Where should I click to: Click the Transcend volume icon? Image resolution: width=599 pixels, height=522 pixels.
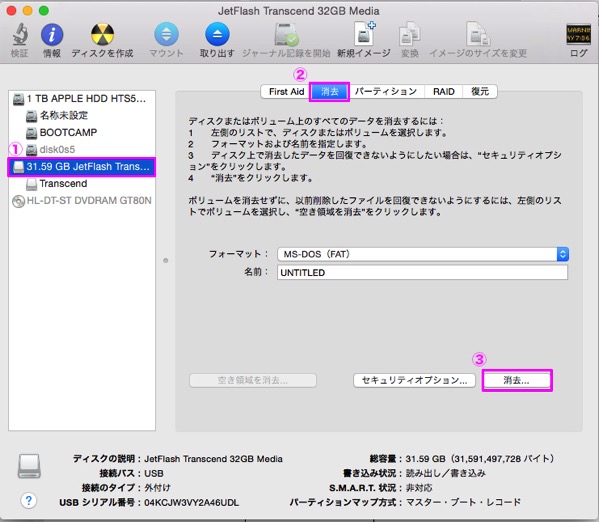coord(31,184)
